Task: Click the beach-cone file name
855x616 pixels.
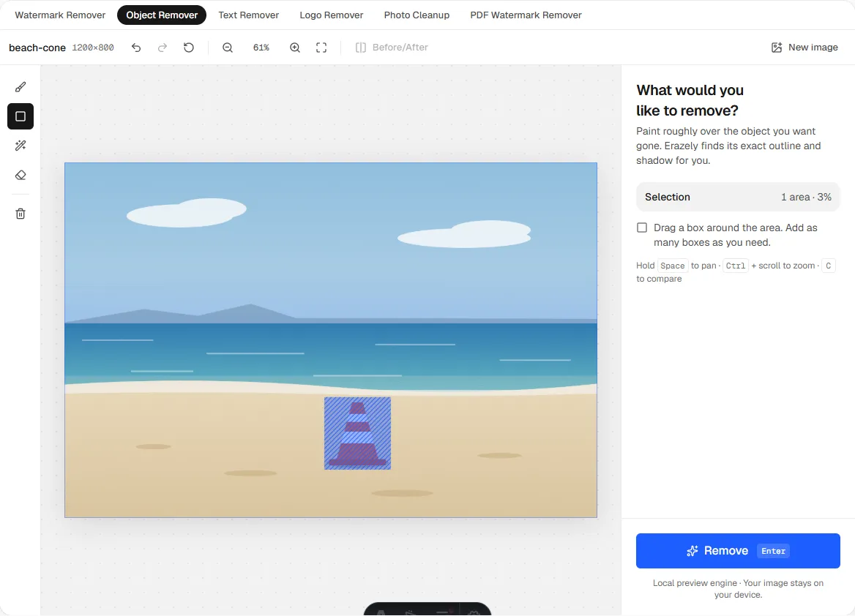Action: pyautogui.click(x=37, y=48)
